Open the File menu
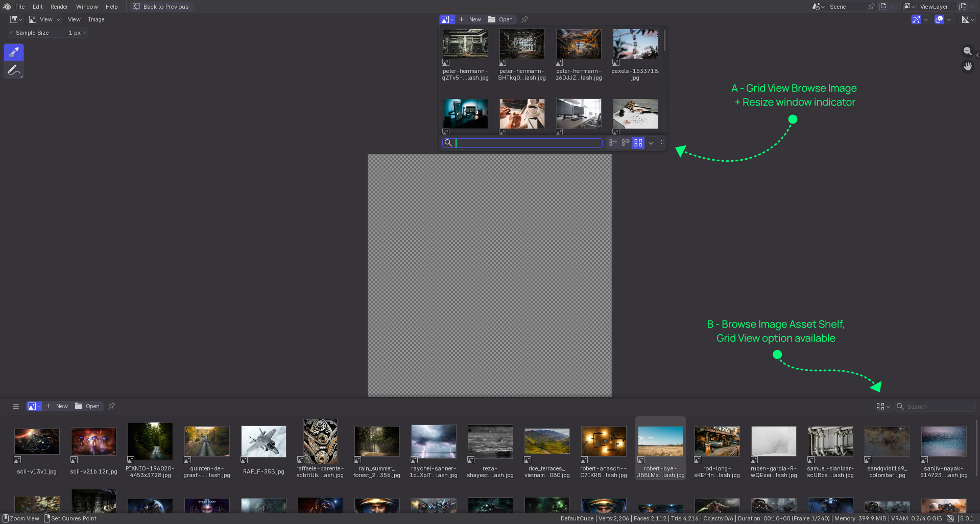Image resolution: width=980 pixels, height=524 pixels. point(20,7)
